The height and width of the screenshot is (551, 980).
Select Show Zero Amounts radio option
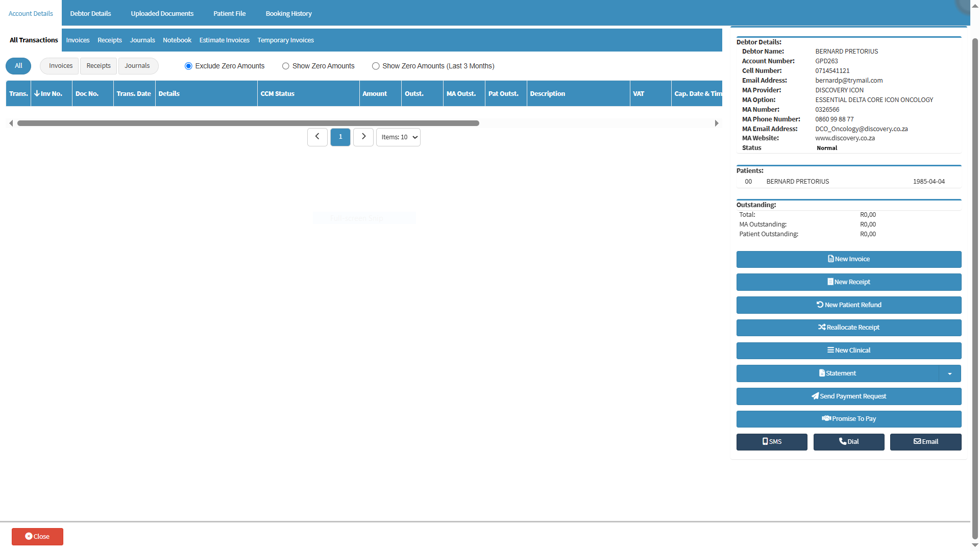click(286, 66)
